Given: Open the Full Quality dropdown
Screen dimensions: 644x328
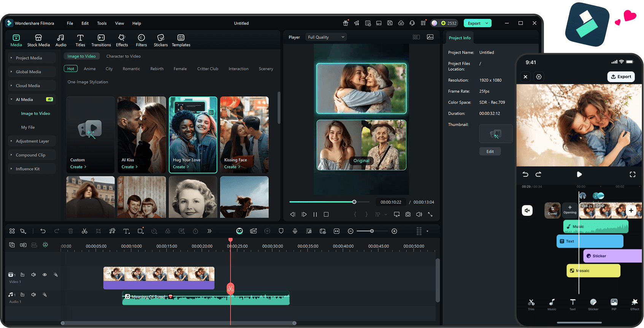Looking at the screenshot, I should click(326, 37).
